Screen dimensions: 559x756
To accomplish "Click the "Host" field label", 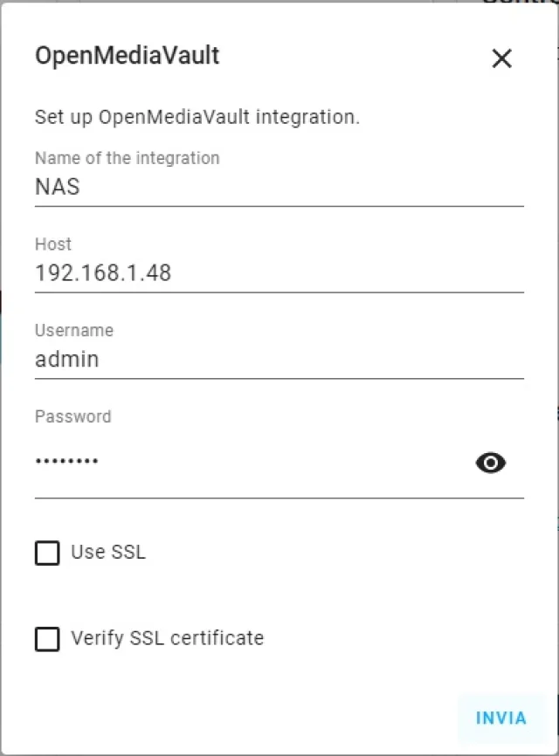I will 53,244.
